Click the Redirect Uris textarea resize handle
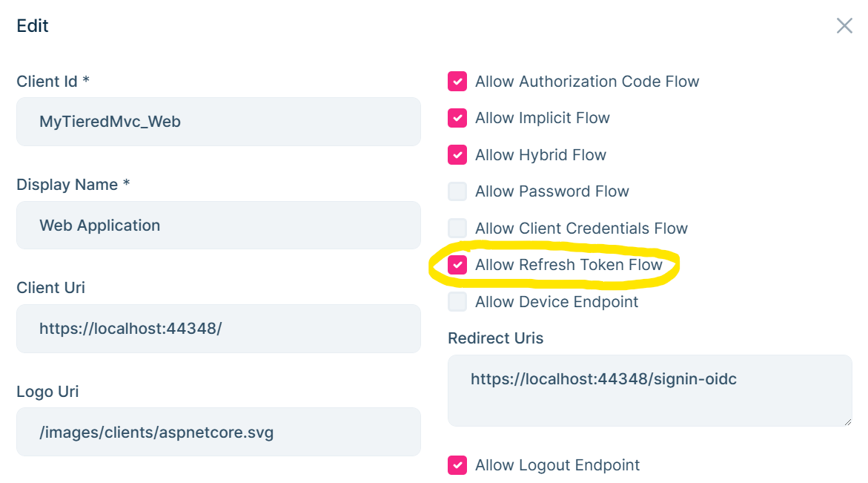Image resolution: width=868 pixels, height=483 pixels. [848, 422]
